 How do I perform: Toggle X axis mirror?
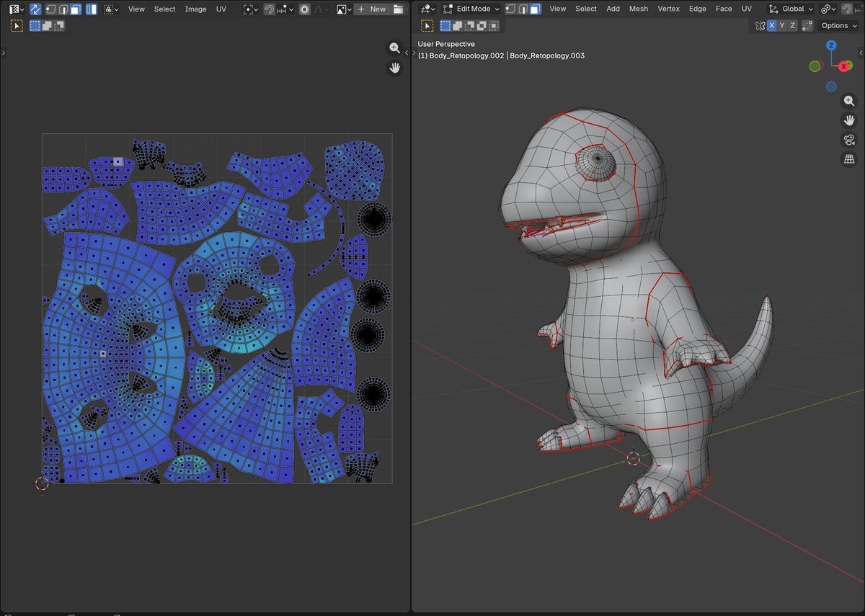pos(772,25)
